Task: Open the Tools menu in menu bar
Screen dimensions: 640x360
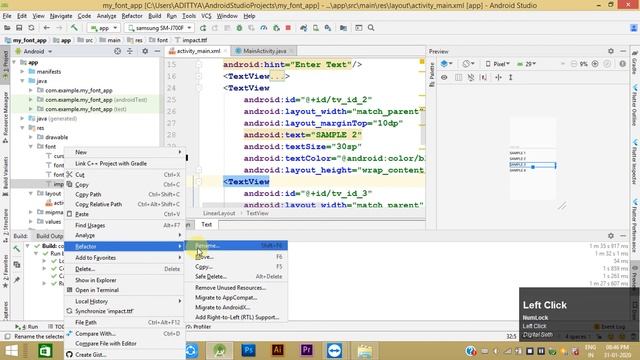Action: pyautogui.click(x=189, y=16)
